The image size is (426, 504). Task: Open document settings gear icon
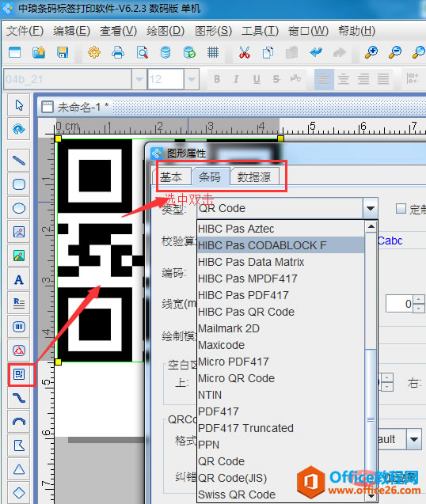(x=94, y=52)
